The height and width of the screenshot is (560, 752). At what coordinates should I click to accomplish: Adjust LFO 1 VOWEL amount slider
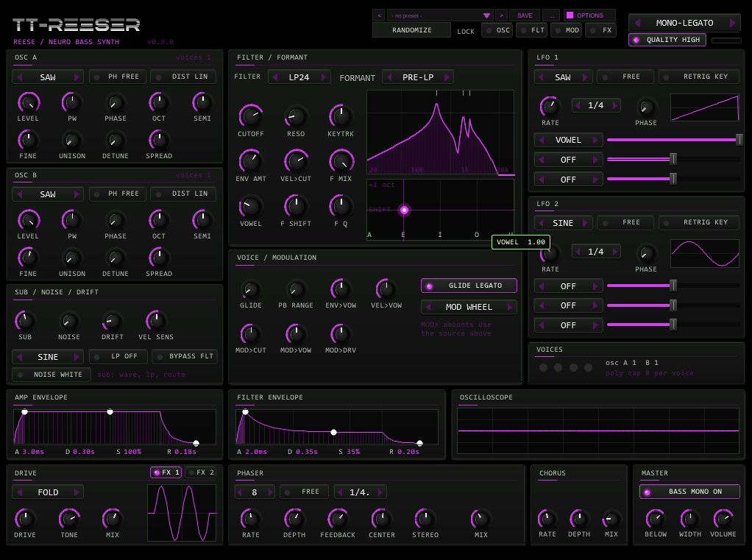pyautogui.click(x=673, y=140)
